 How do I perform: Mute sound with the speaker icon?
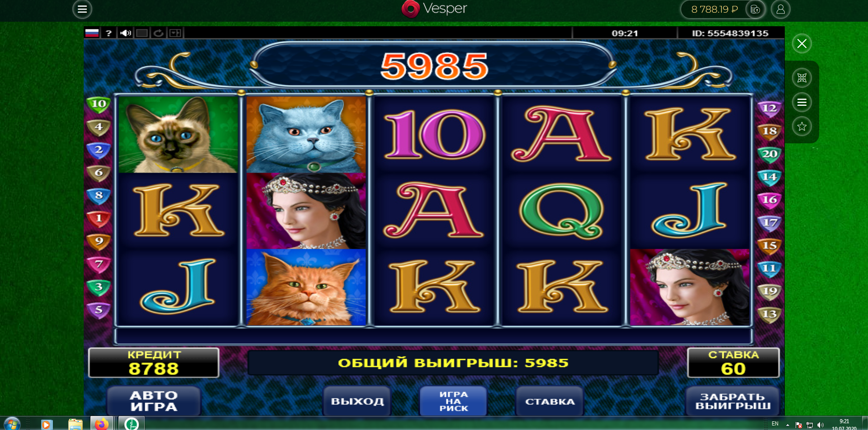125,33
